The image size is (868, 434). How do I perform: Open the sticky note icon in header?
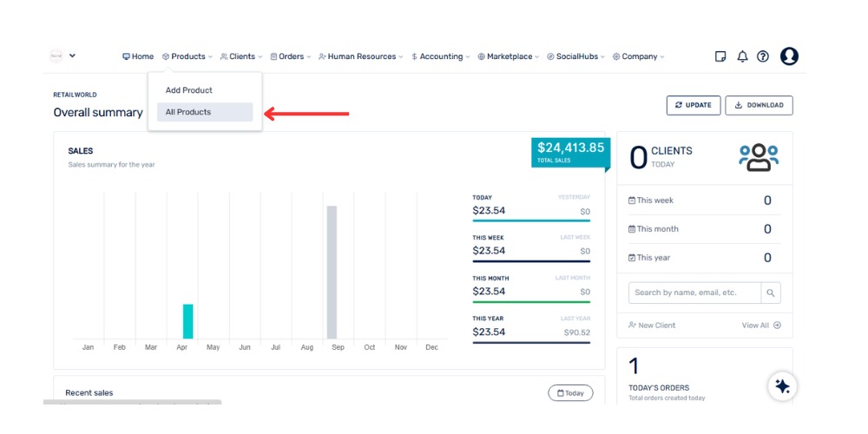click(720, 56)
